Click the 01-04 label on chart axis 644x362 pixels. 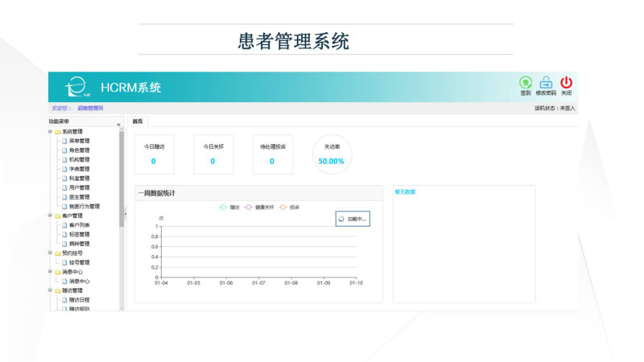[x=161, y=283]
